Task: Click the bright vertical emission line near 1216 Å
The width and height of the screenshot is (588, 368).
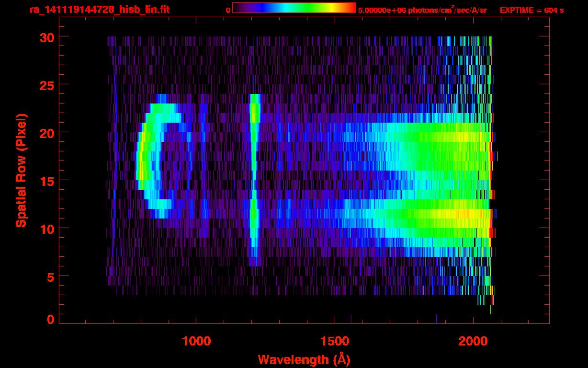Action: point(254,180)
